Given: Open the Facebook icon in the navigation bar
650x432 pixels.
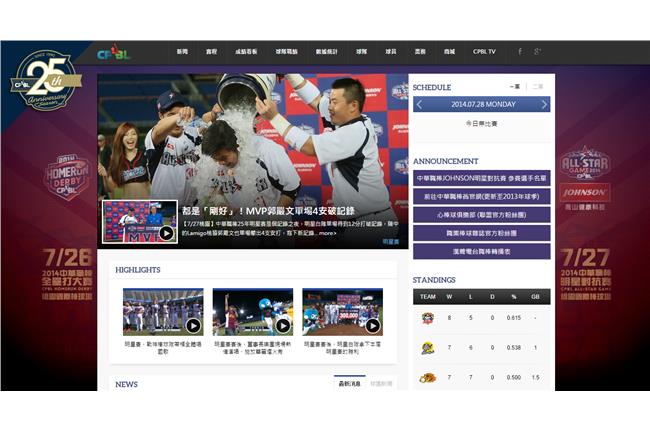Looking at the screenshot, I should coord(520,51).
